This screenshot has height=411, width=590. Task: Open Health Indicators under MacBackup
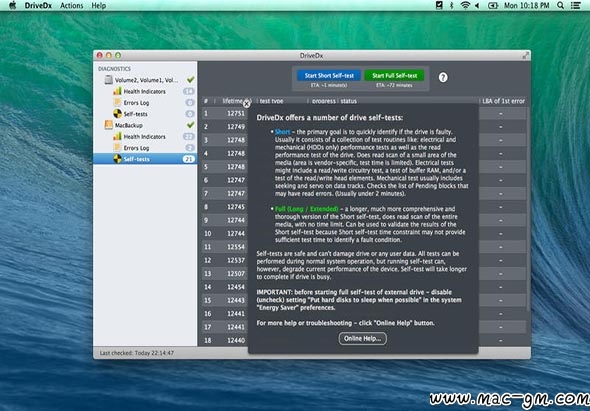point(144,137)
